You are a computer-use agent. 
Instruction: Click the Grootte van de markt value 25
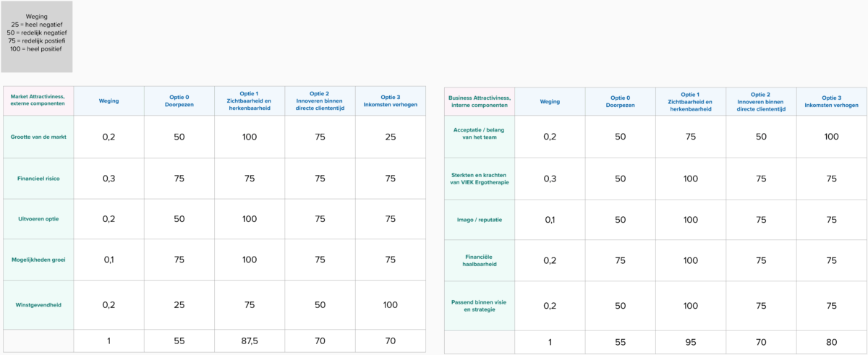391,137
